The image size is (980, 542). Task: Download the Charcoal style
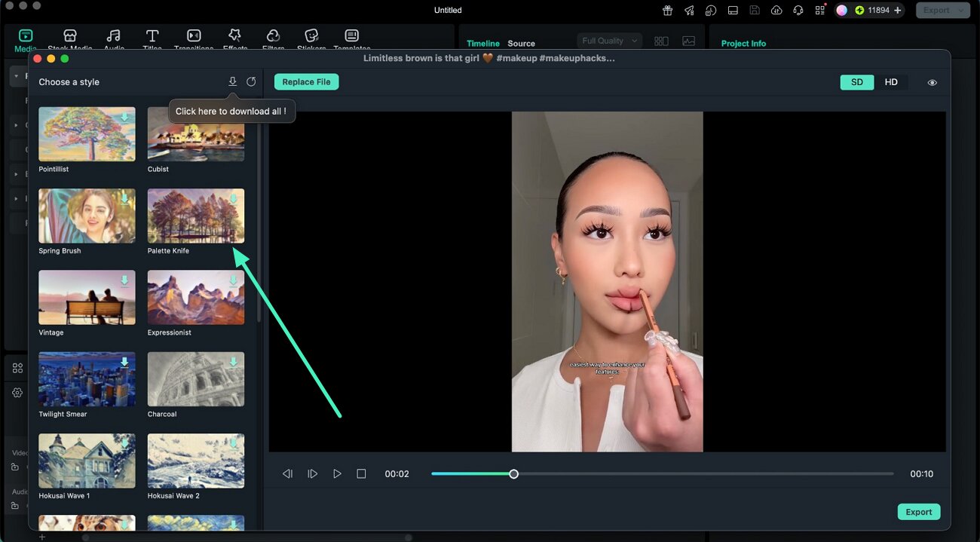tap(233, 362)
